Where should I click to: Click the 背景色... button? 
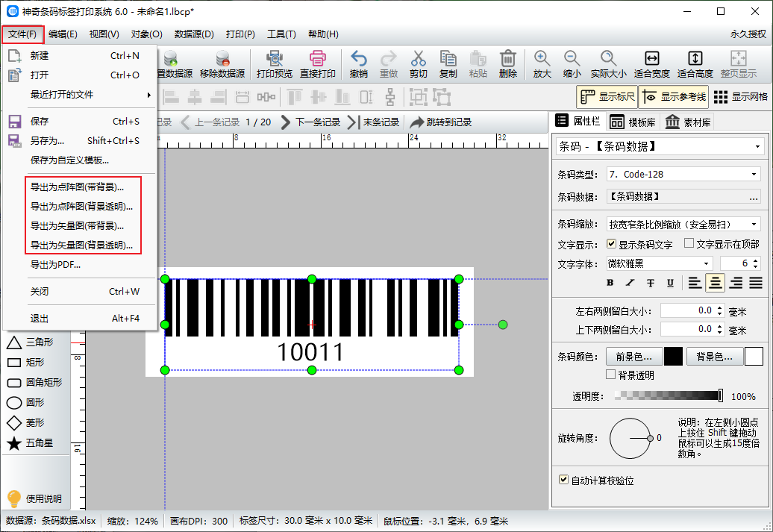pyautogui.click(x=714, y=357)
